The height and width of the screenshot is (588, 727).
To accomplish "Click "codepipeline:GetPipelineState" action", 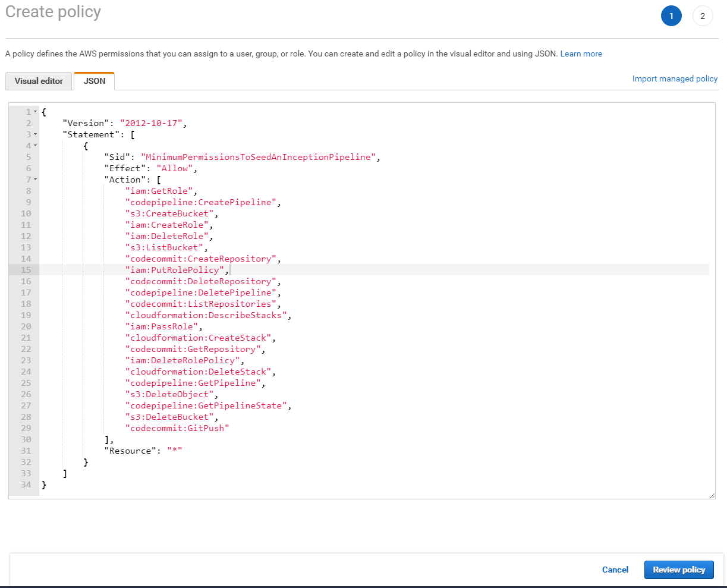I will pos(206,405).
